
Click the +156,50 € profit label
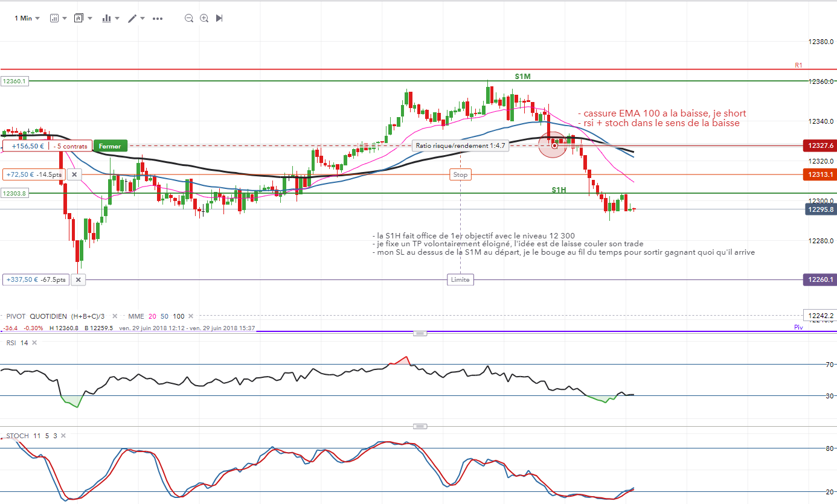point(28,146)
